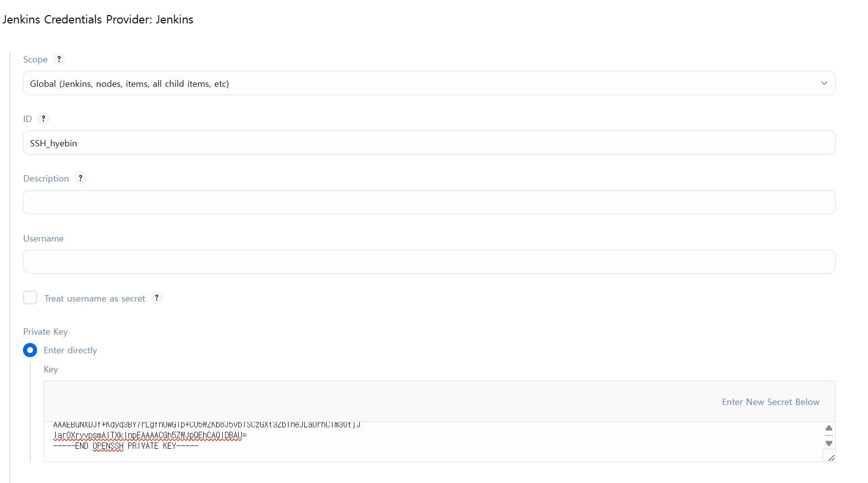Click the Jenkins Credentials Provider heading
The height and width of the screenshot is (483, 868).
(98, 20)
